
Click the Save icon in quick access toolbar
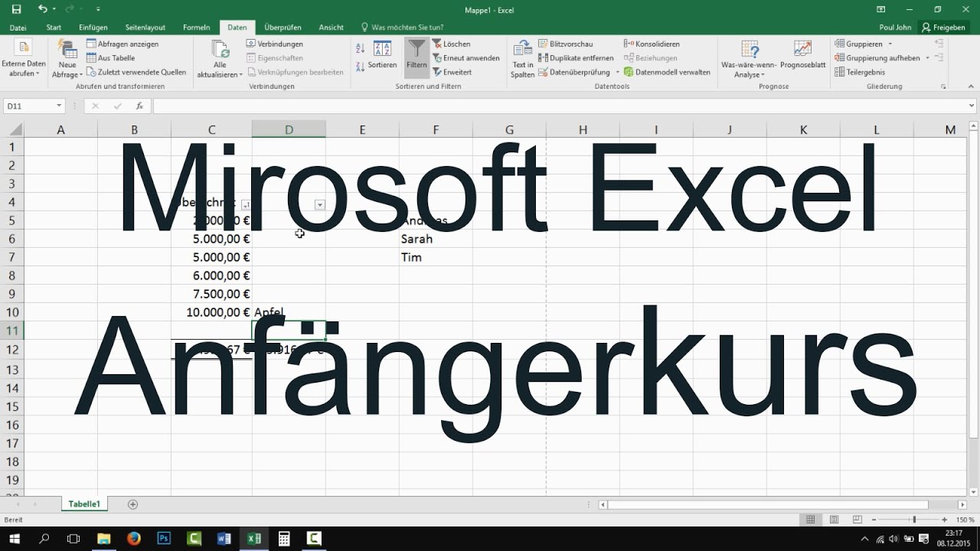(17, 9)
